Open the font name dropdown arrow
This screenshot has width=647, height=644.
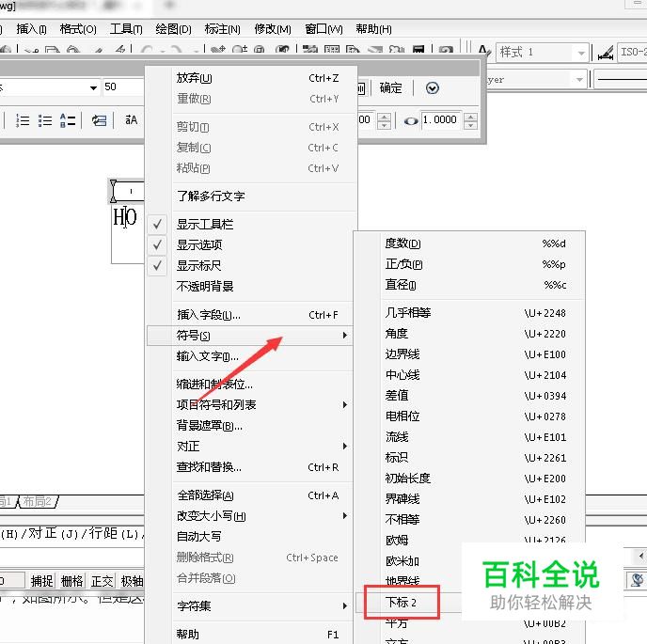click(94, 87)
